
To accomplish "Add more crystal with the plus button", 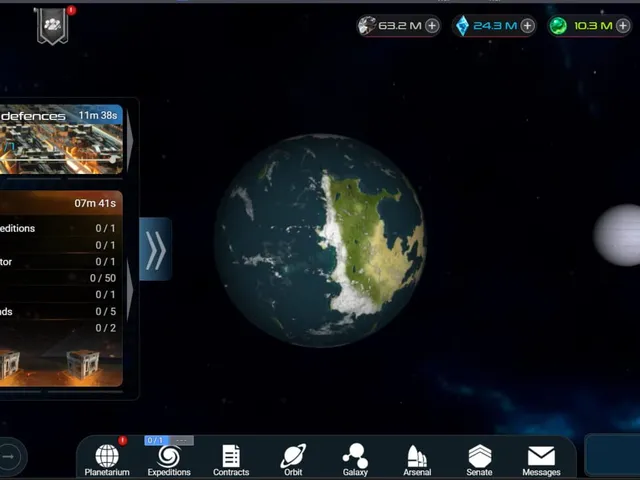I will [527, 26].
